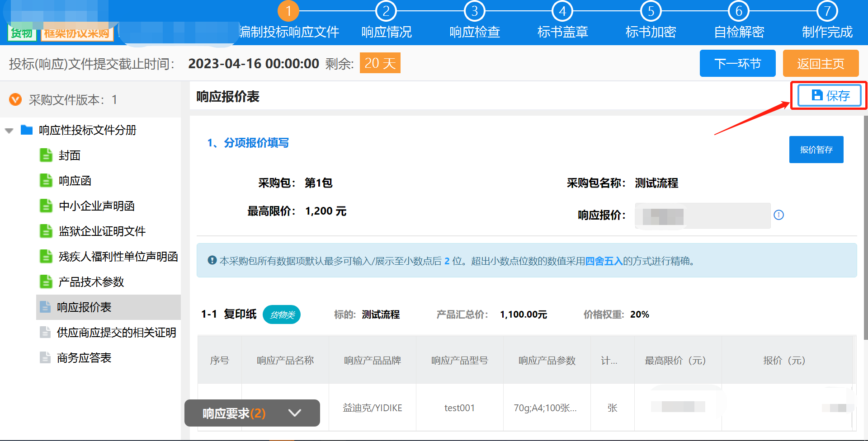Select 商务应答表 in tree
This screenshot has height=441, width=868.
pos(84,358)
